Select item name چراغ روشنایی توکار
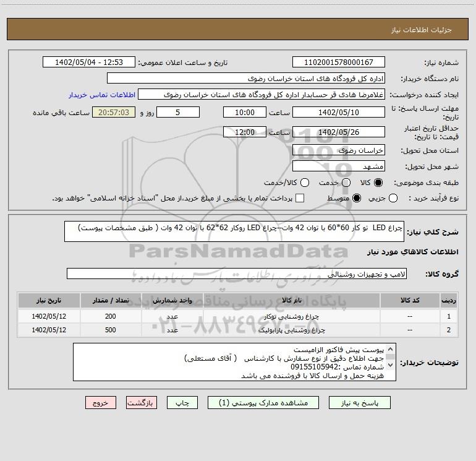Viewport: 476px width, 461px height. tap(291, 316)
